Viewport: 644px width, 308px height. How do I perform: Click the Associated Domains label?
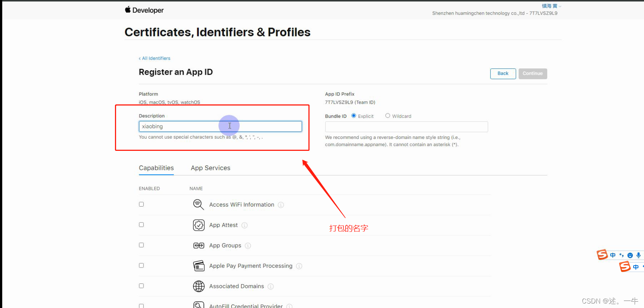point(237,286)
